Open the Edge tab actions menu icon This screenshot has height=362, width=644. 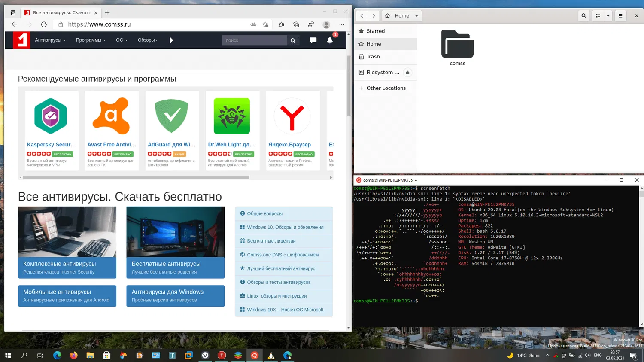point(13,12)
